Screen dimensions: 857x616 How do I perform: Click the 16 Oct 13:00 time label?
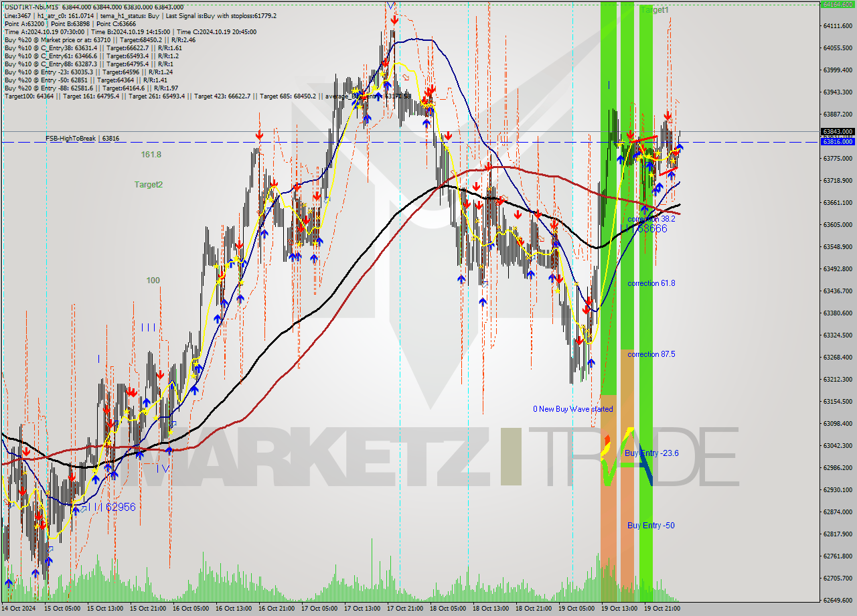[232, 609]
